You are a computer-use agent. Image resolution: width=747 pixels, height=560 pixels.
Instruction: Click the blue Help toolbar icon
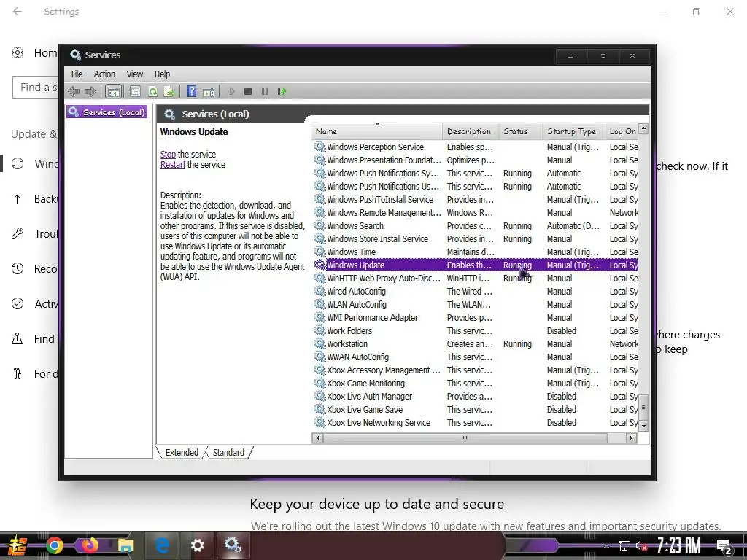coord(191,91)
